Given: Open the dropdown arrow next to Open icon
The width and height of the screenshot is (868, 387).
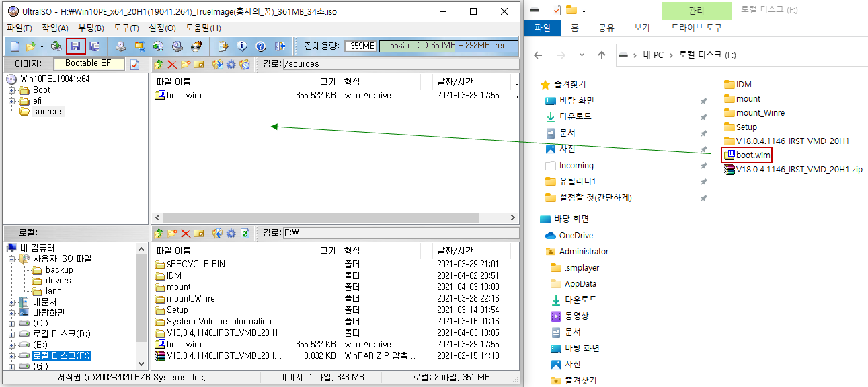Looking at the screenshot, I should [42, 46].
